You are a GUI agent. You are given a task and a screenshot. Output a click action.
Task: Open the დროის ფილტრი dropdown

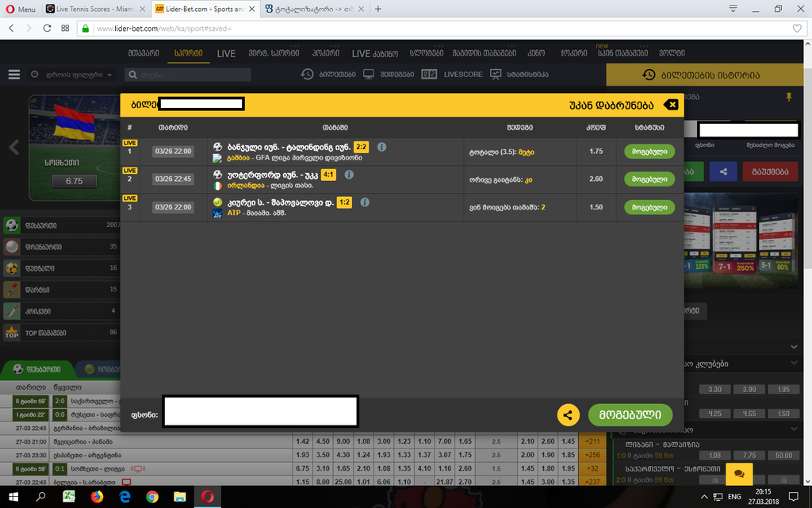[x=71, y=75]
